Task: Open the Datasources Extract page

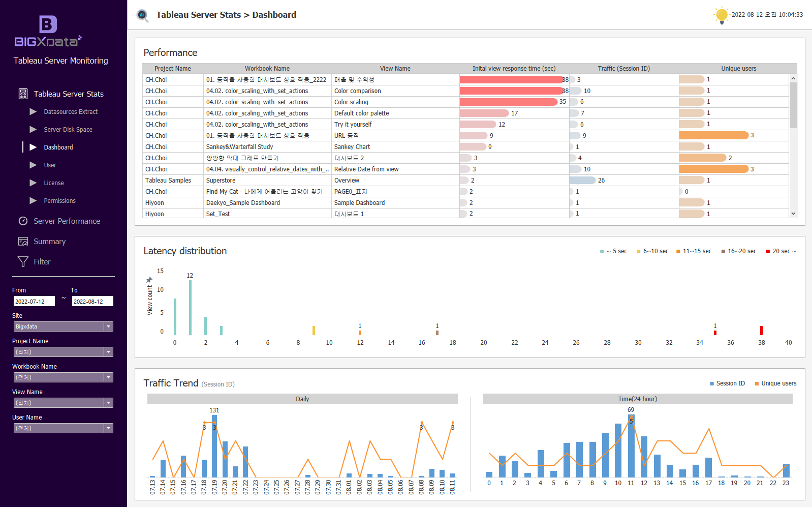Action: [x=71, y=112]
